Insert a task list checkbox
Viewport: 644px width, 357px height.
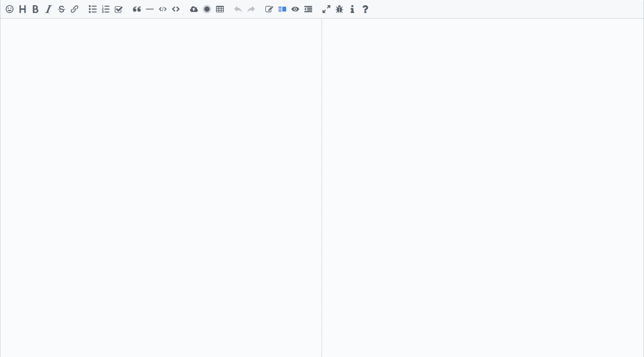click(x=118, y=9)
